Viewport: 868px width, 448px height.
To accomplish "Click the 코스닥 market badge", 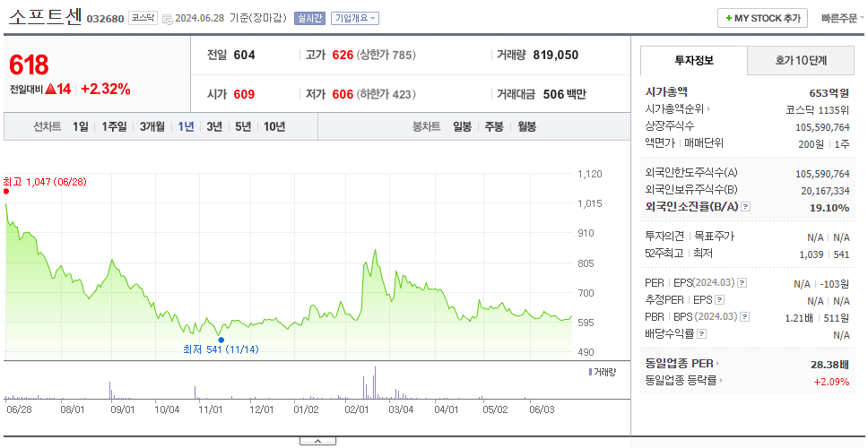I will 143,18.
